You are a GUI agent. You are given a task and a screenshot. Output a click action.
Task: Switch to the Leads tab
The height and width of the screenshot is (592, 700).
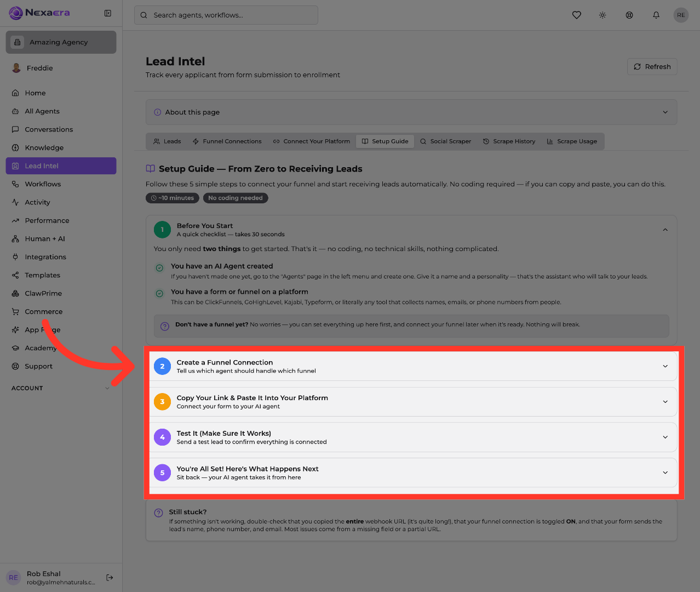pyautogui.click(x=167, y=141)
